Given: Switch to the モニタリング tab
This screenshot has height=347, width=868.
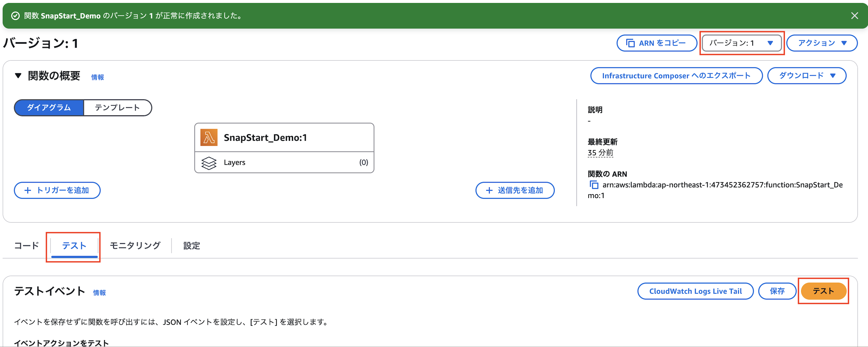Looking at the screenshot, I should 135,246.
